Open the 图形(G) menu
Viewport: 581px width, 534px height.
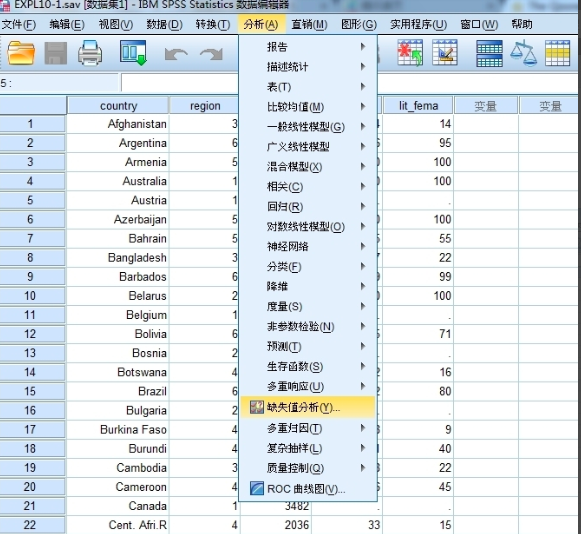(x=359, y=24)
